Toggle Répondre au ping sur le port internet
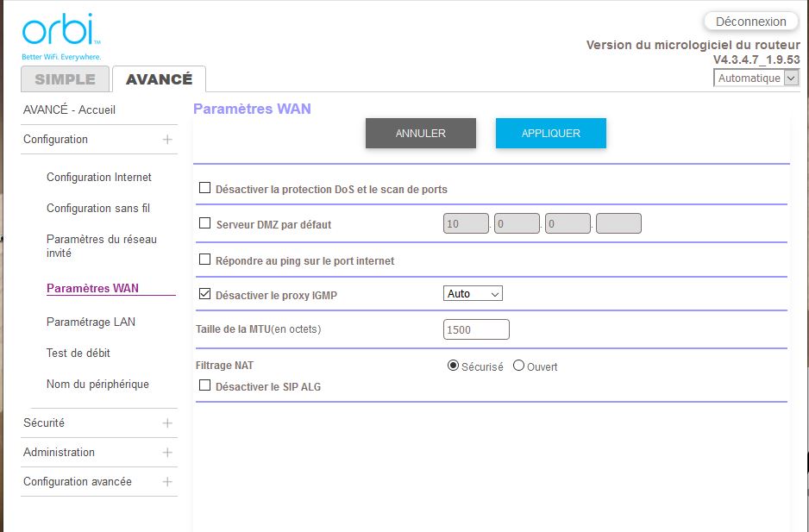Screen dimensions: 809x532 coord(205,260)
